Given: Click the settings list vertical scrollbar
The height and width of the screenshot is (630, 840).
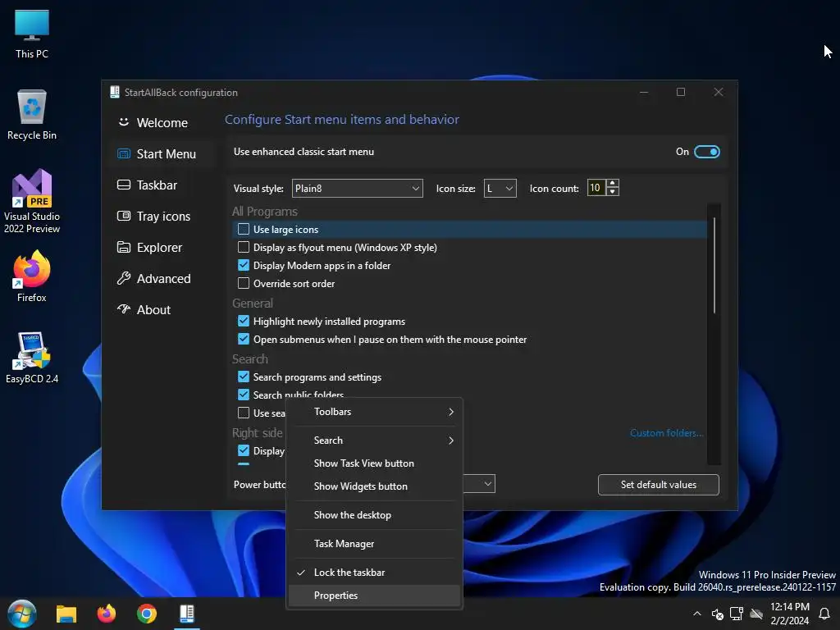Looking at the screenshot, I should [714, 265].
